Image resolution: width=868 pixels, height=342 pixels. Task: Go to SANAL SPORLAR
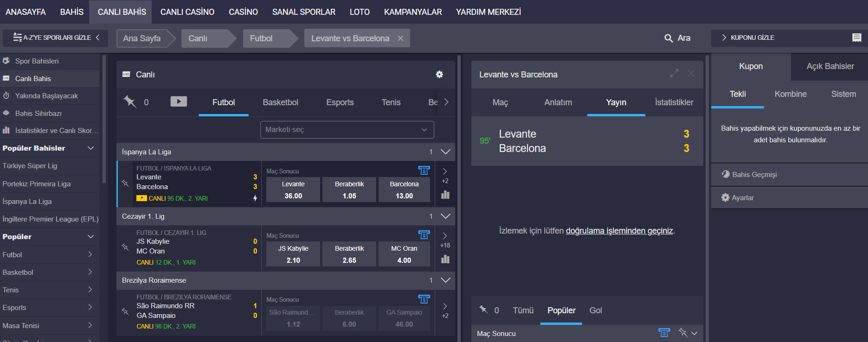click(x=304, y=12)
